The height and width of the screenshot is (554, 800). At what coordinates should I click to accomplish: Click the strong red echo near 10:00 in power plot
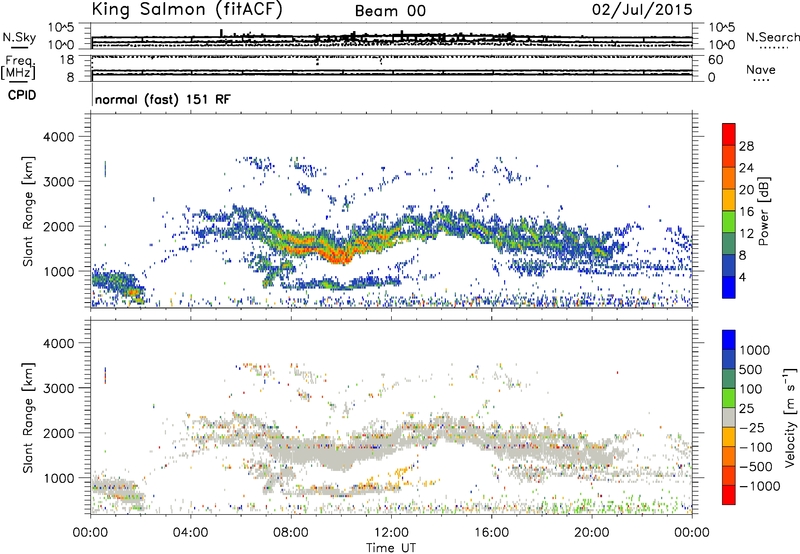coord(338,256)
